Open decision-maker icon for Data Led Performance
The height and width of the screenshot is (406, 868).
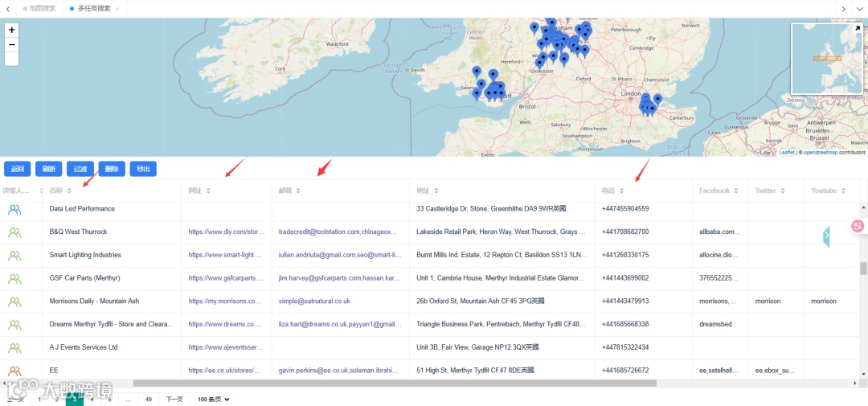tap(14, 209)
